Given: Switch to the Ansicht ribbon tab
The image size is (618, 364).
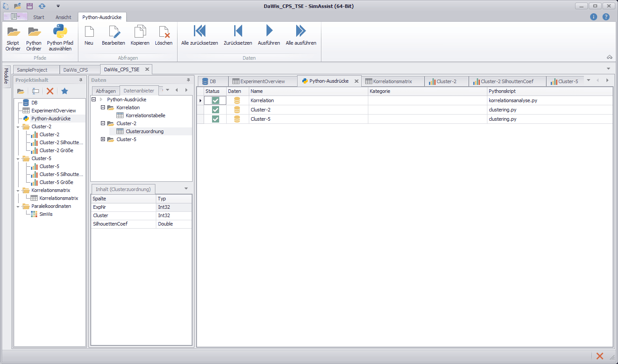Looking at the screenshot, I should click(x=63, y=17).
